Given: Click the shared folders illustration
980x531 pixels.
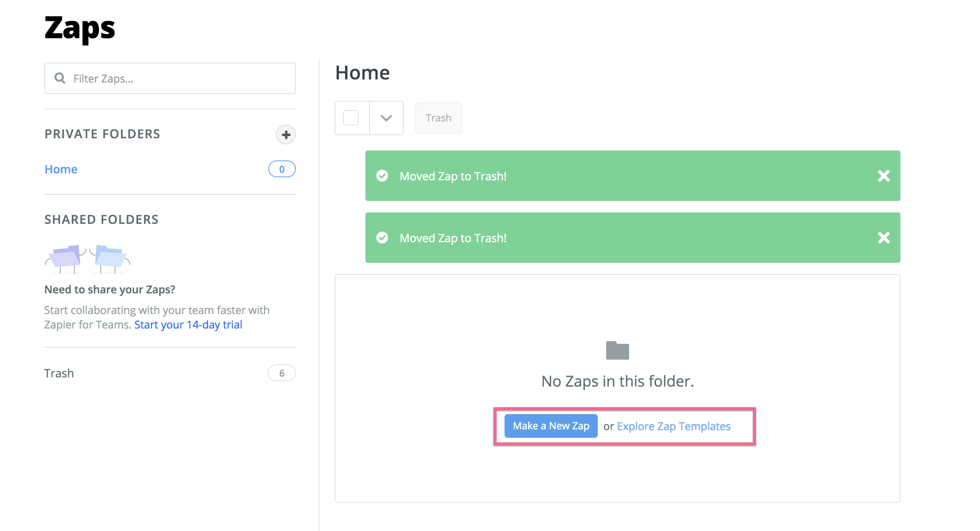Looking at the screenshot, I should tap(88, 259).
